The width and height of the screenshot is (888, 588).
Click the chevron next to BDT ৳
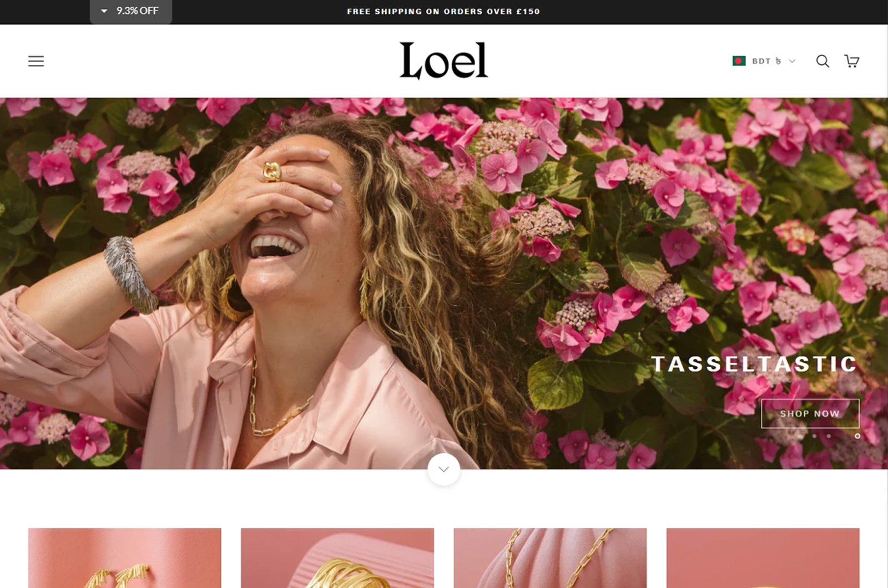pyautogui.click(x=792, y=61)
